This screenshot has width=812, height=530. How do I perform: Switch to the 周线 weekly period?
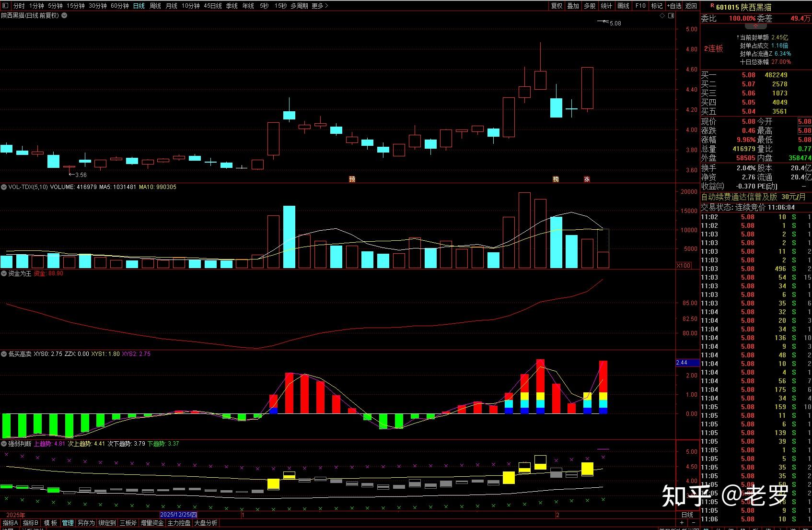[x=155, y=6]
